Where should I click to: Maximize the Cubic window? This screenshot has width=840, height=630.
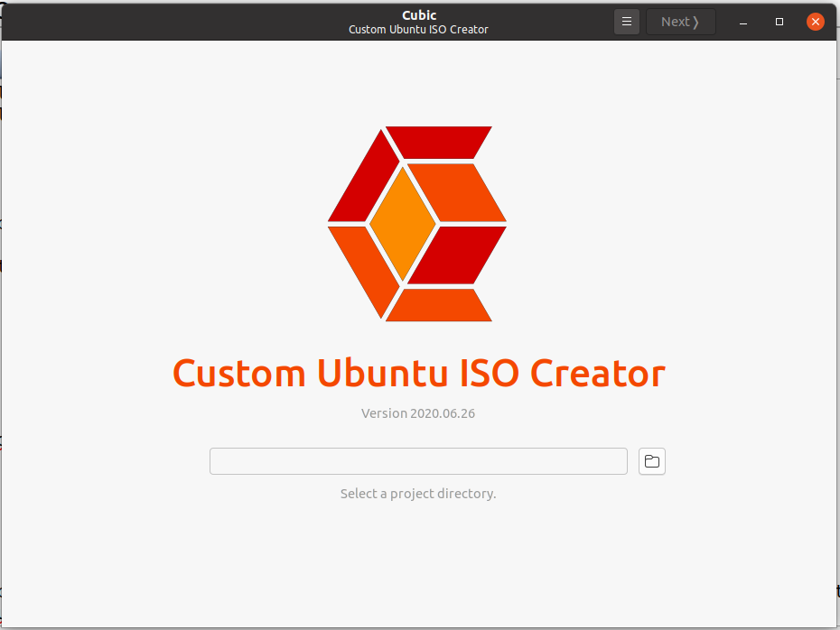tap(779, 22)
